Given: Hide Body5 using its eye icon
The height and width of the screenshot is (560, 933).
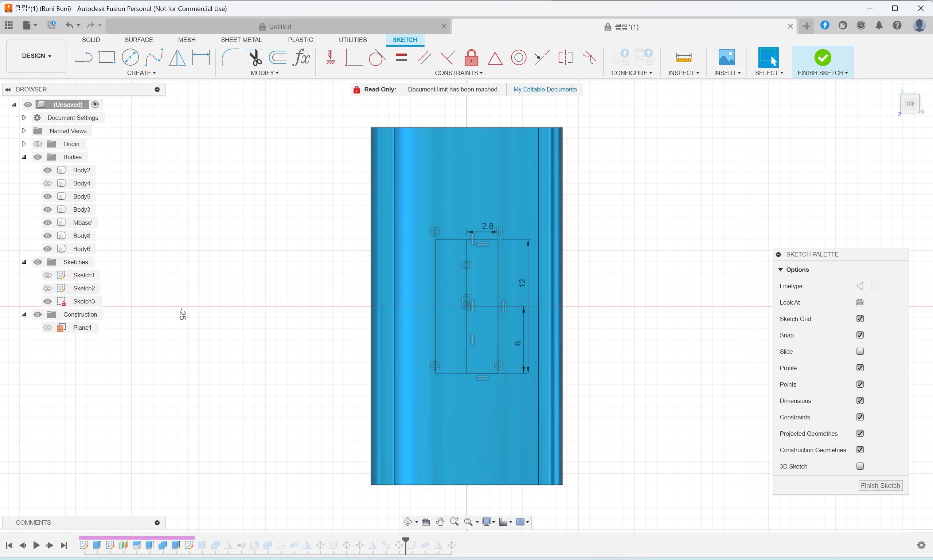Looking at the screenshot, I should [x=47, y=196].
